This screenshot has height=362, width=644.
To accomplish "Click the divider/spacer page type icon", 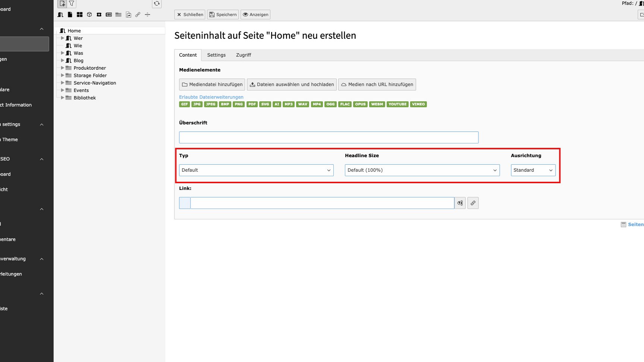I will click(x=147, y=15).
